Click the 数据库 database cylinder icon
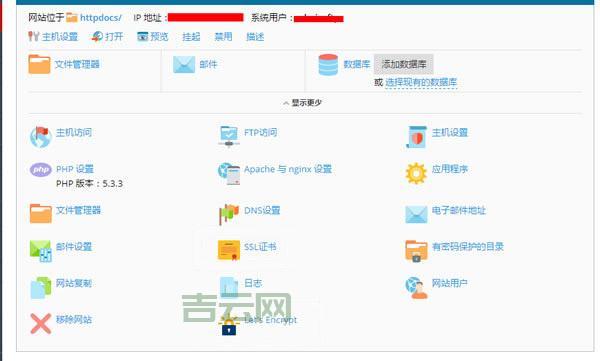 [328, 65]
